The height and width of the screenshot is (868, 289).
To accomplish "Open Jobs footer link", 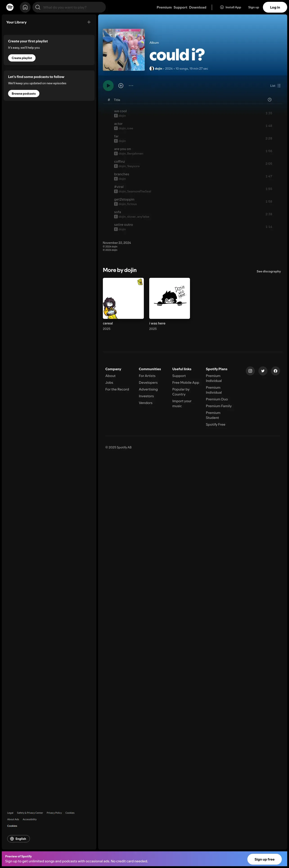I will coord(109,382).
